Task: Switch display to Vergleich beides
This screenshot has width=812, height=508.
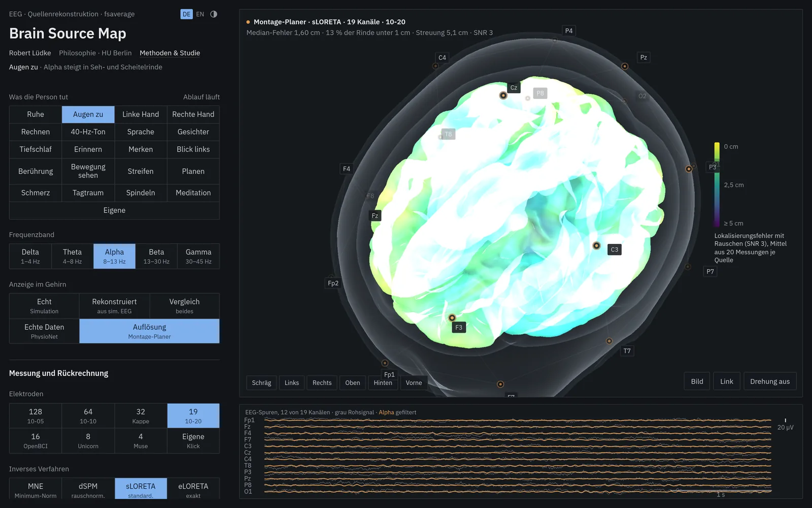Action: point(184,306)
